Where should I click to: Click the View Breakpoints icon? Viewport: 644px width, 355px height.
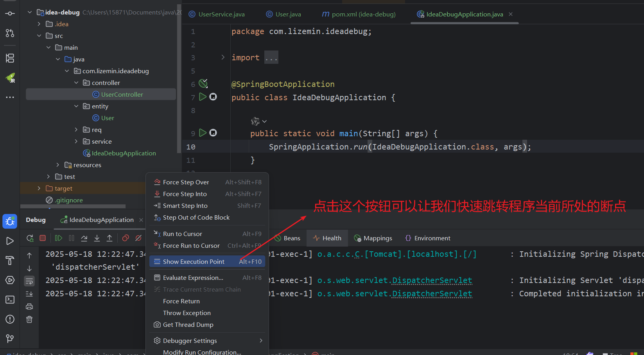[126, 238]
